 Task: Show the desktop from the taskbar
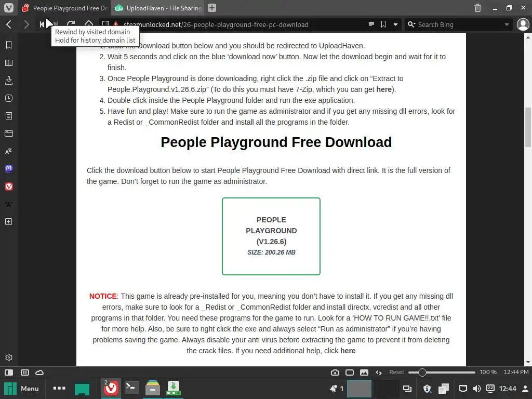(82, 389)
